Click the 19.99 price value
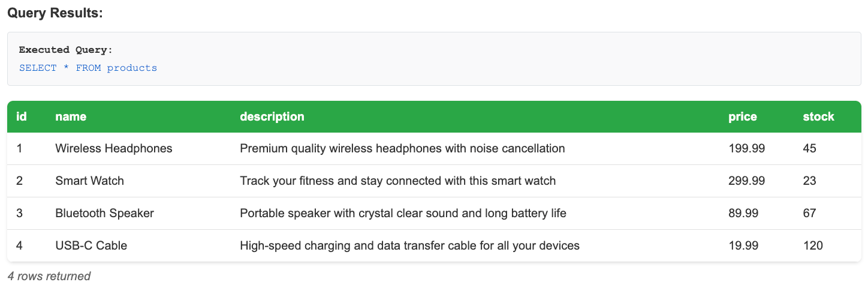Image resolution: width=868 pixels, height=288 pixels. coord(744,245)
